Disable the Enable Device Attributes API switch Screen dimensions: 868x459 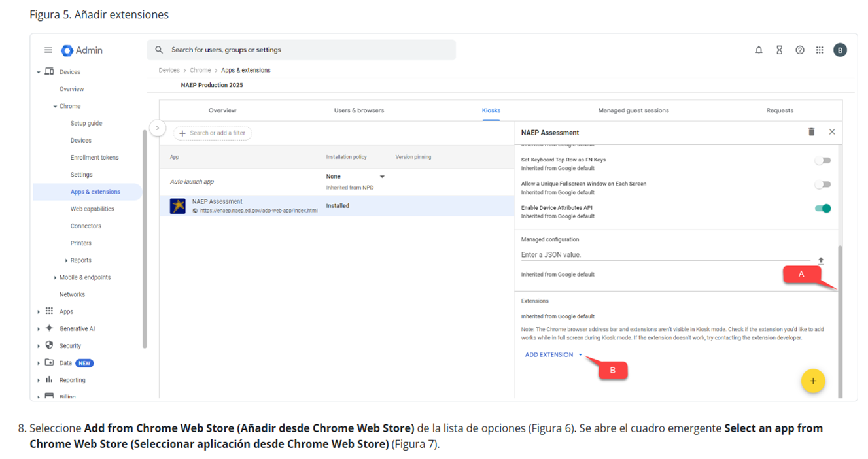(822, 209)
